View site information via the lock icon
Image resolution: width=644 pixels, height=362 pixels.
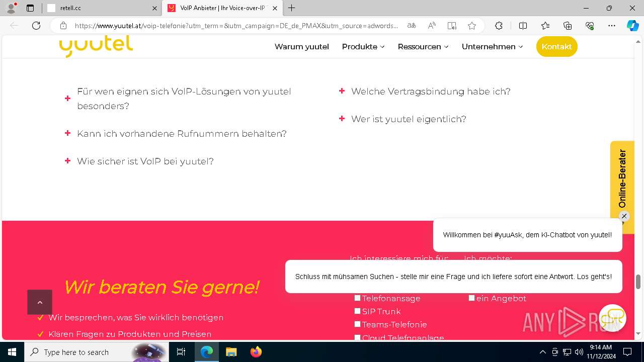(x=63, y=26)
